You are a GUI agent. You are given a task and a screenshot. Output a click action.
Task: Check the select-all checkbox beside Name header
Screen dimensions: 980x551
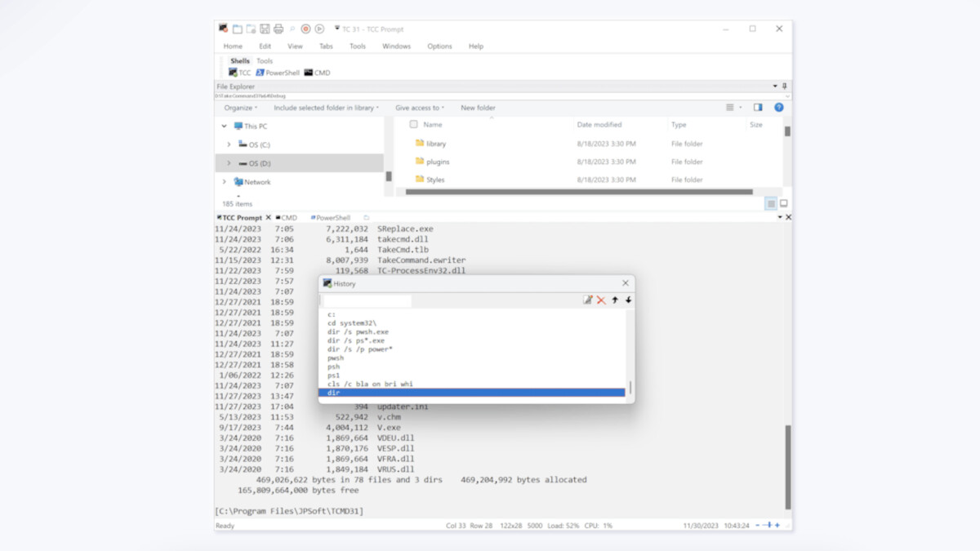(x=413, y=125)
